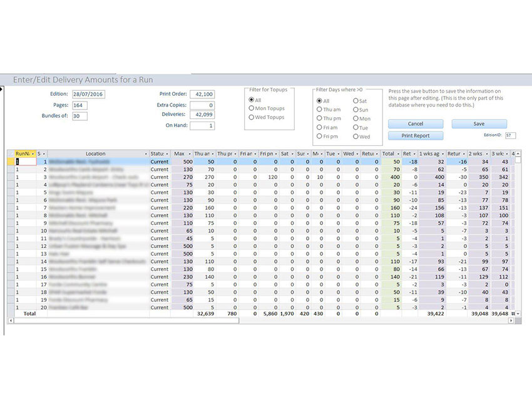Click the Bundles of input field

(x=79, y=116)
